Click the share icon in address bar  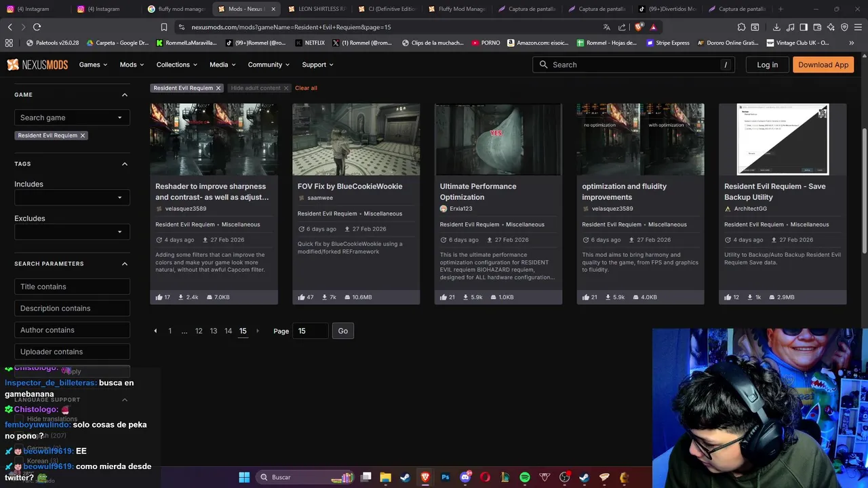click(x=622, y=27)
